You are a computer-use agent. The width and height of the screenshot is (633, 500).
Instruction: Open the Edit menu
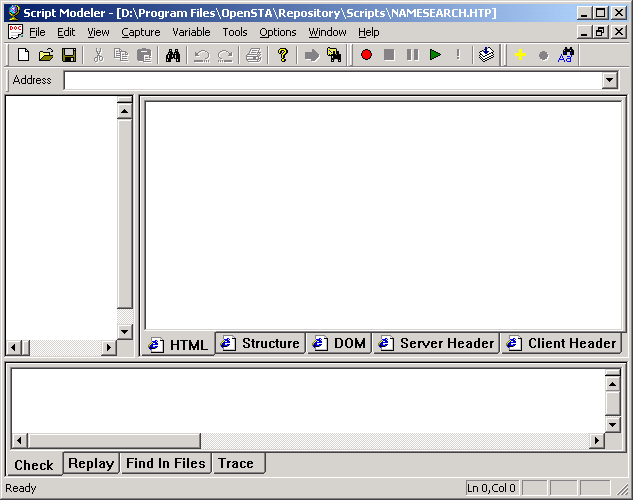(66, 32)
